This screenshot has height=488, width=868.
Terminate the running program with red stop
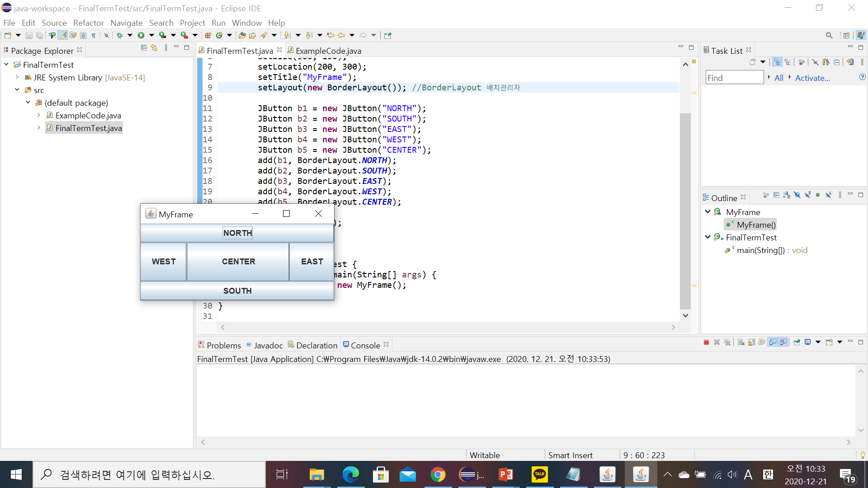(x=706, y=343)
